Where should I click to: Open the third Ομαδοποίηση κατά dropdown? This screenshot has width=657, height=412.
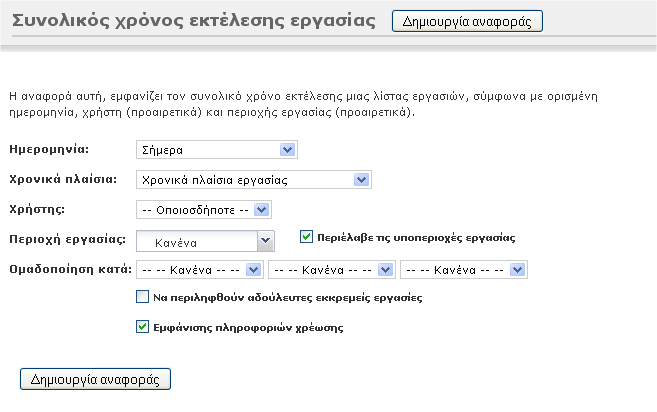click(463, 270)
